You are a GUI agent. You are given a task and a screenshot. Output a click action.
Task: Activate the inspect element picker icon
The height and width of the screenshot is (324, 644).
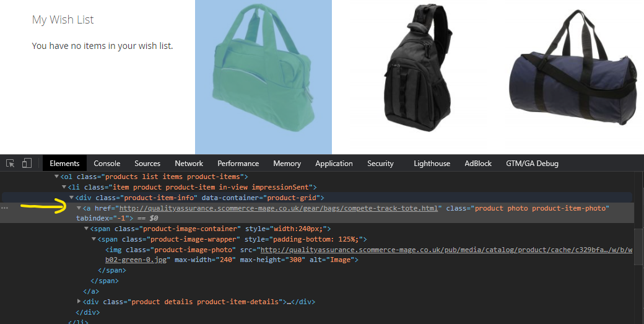(11, 164)
